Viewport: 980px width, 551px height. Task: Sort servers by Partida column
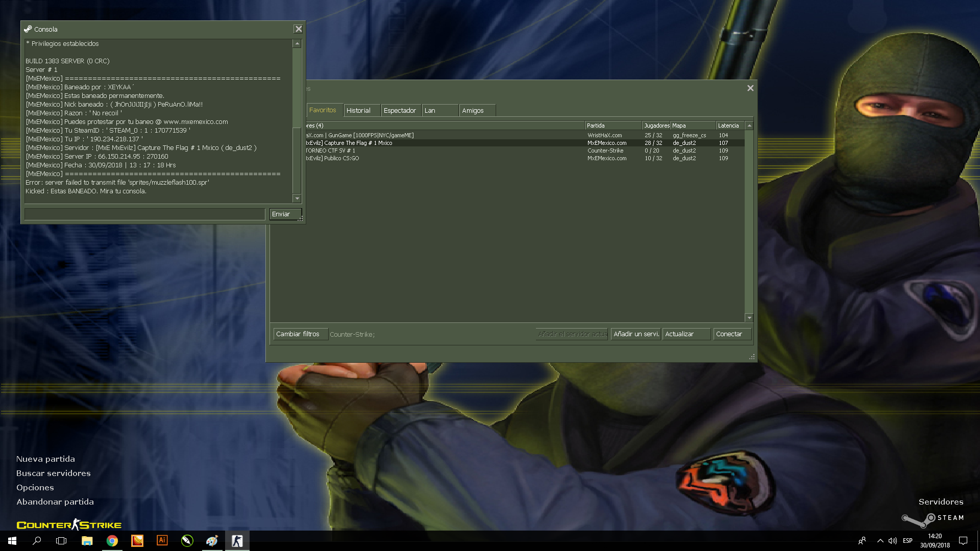point(613,126)
